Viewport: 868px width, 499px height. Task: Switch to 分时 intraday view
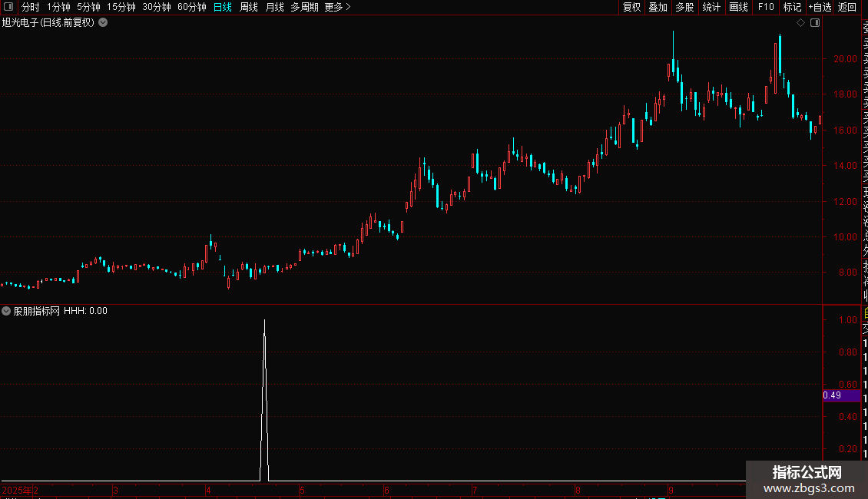pyautogui.click(x=31, y=7)
